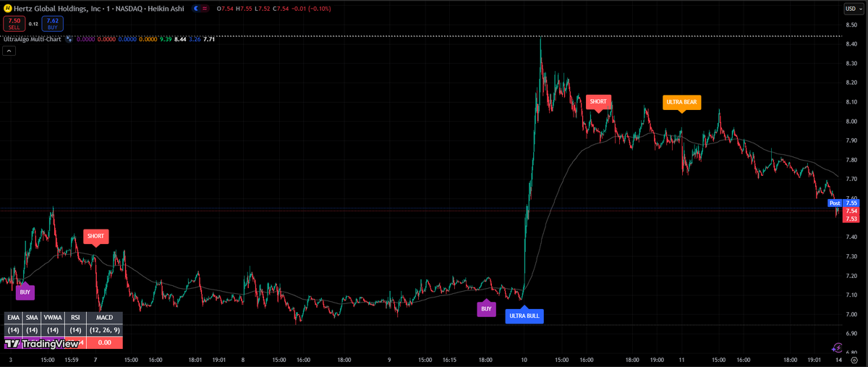Click the 6.90 price scale value
The width and height of the screenshot is (868, 367).
pos(851,334)
